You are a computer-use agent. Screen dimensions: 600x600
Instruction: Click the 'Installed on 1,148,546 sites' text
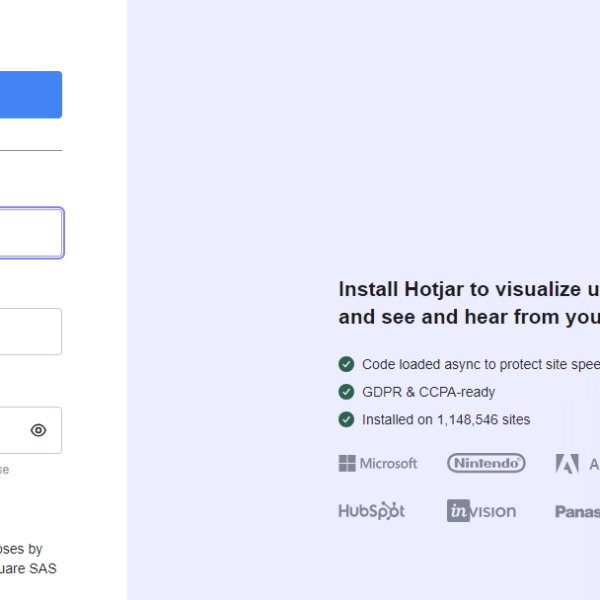(x=446, y=420)
